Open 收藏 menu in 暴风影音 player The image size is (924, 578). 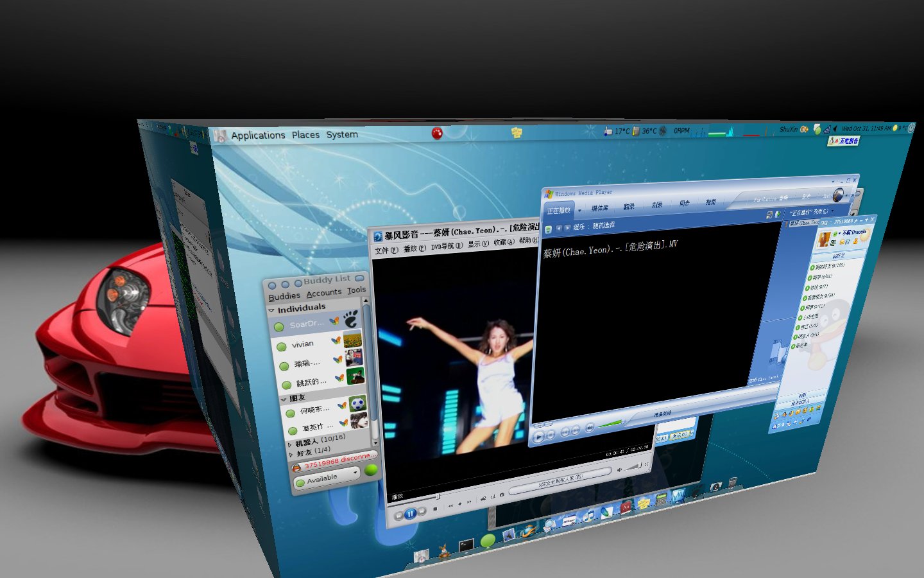(504, 241)
